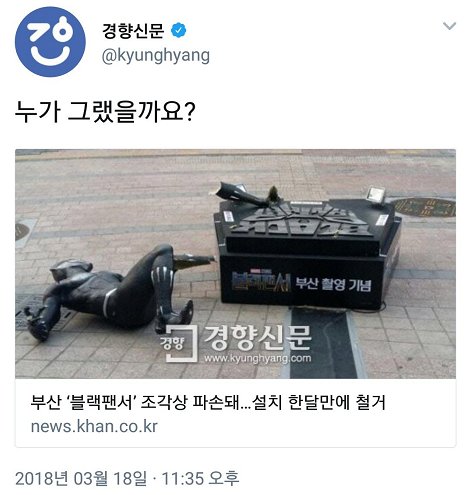
Task: Click the large 경향신문 watermark text
Action: tap(257, 338)
